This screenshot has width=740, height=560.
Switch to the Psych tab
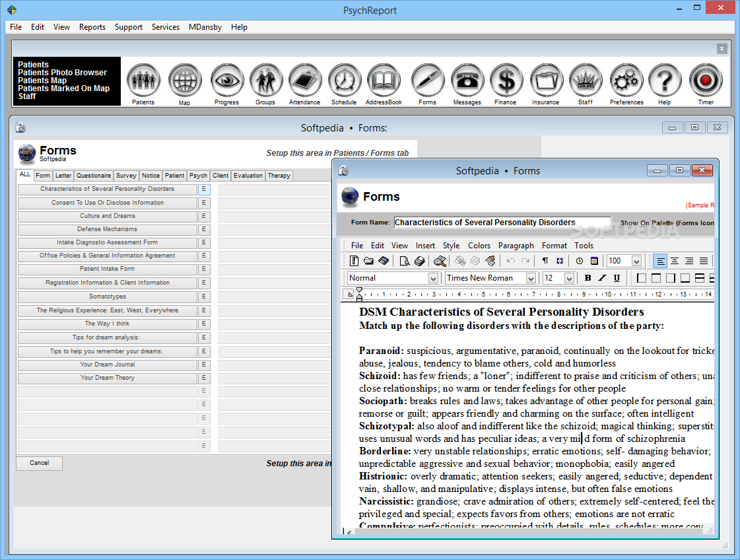pyautogui.click(x=198, y=176)
